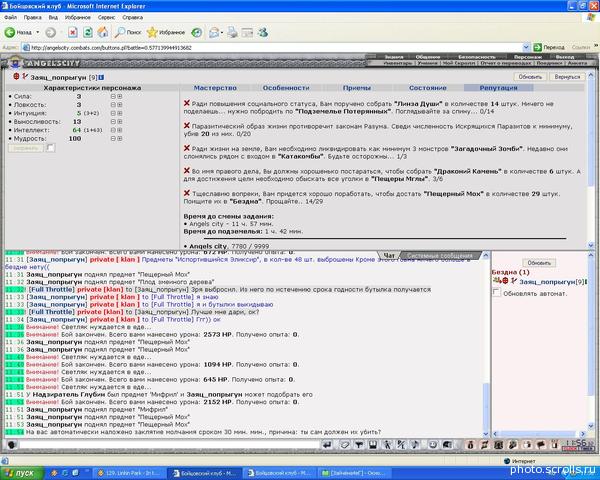This screenshot has width=600, height=480.
Task: Click the Обновить button in character panel
Action: pyautogui.click(x=530, y=77)
